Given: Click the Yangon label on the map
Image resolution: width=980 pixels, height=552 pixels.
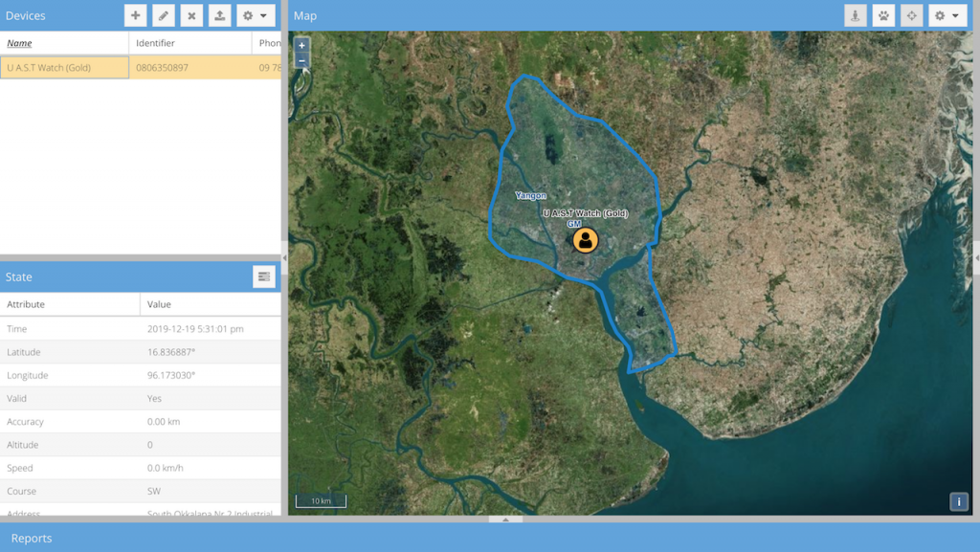Looking at the screenshot, I should 530,195.
